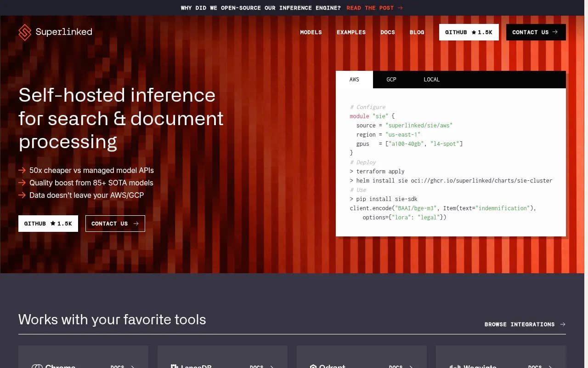This screenshot has height=368, width=588.
Task: Click the module "sie" code line
Action: pos(372,116)
